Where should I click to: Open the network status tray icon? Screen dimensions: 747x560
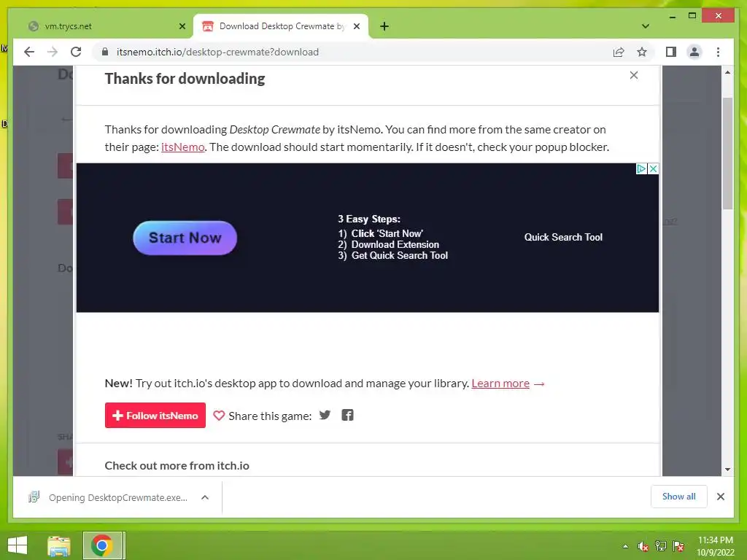(661, 546)
